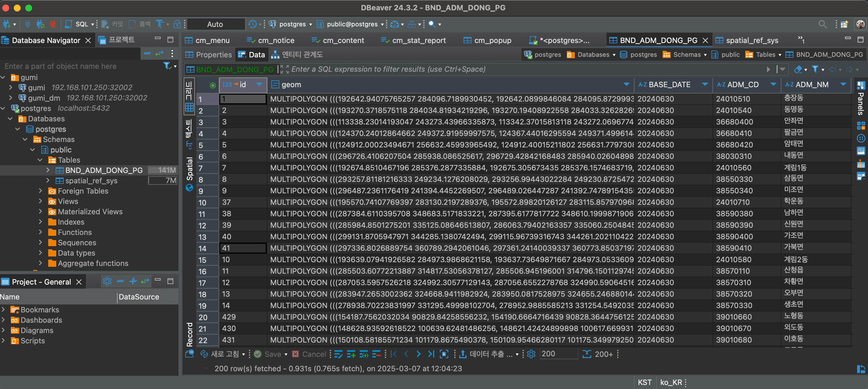Click the red Disconnect plug icon
The width and height of the screenshot is (868, 389).
point(52,24)
